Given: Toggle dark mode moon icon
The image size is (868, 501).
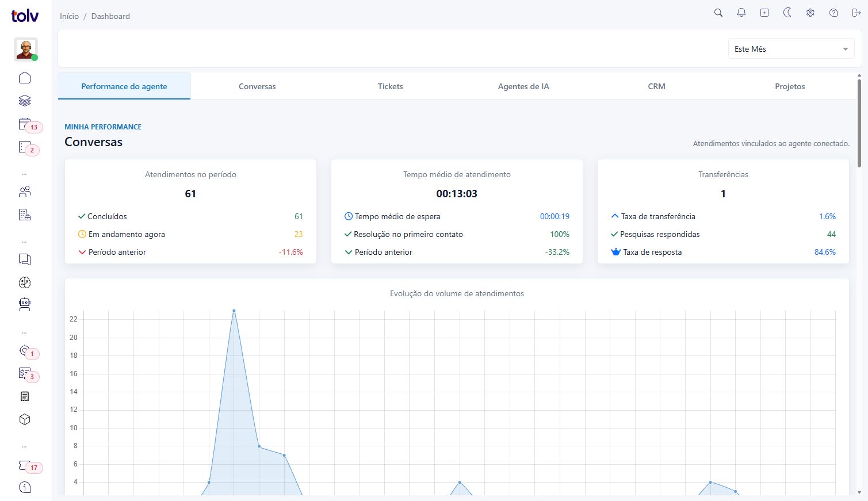Looking at the screenshot, I should click(x=787, y=13).
